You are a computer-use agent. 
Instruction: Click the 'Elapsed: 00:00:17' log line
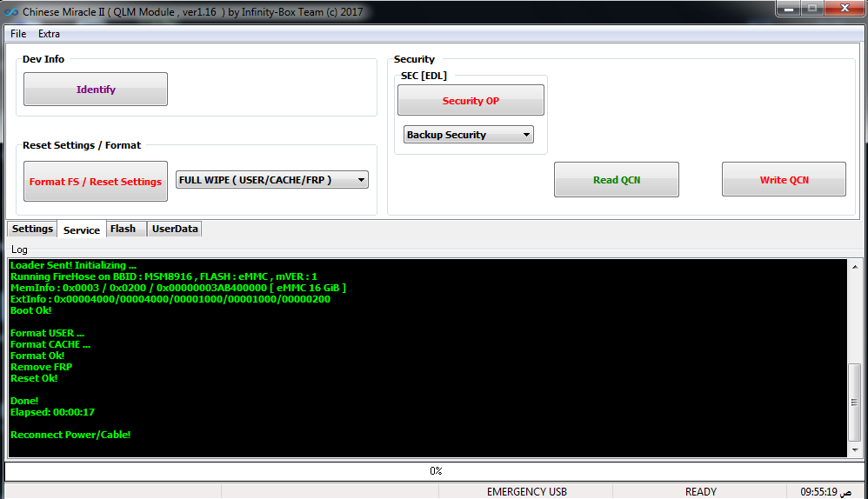coord(52,412)
